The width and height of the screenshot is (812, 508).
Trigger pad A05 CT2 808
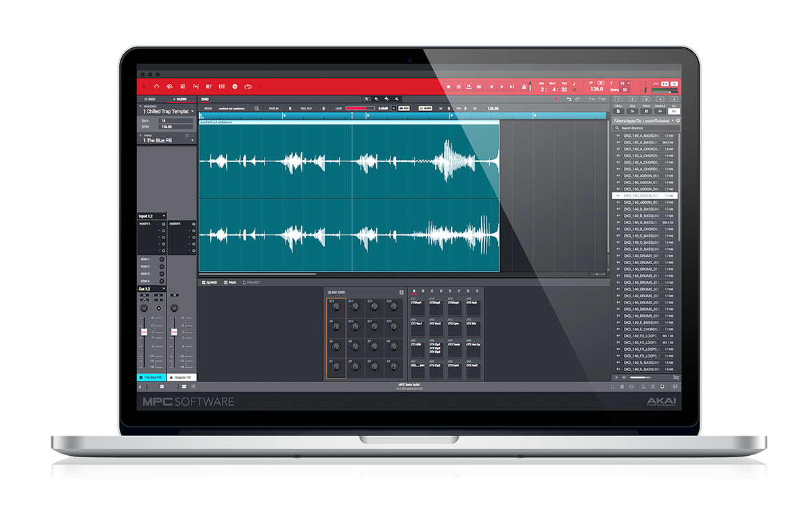pyautogui.click(x=418, y=350)
